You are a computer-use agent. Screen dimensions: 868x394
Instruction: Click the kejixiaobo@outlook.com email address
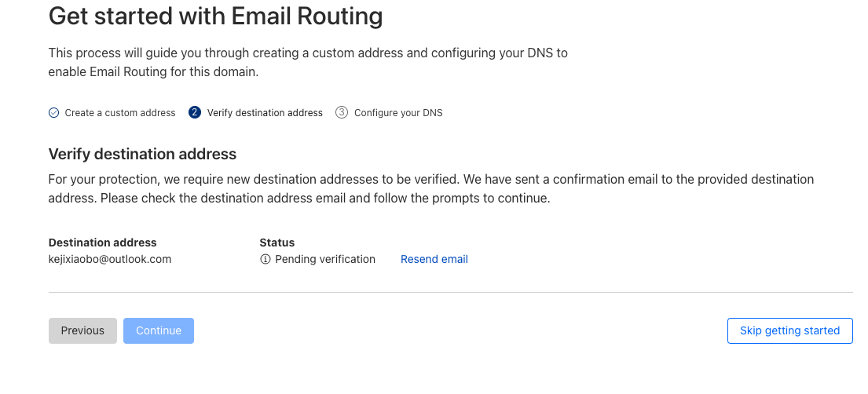(x=110, y=259)
